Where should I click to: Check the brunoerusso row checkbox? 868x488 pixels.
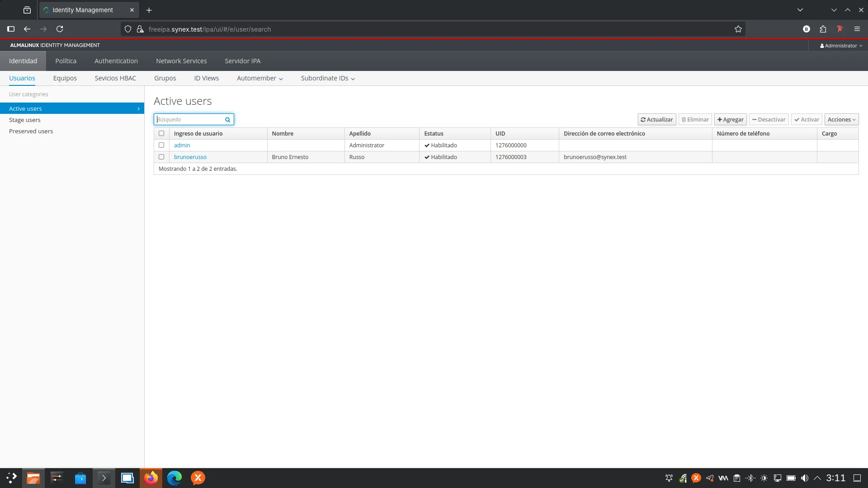tap(161, 157)
